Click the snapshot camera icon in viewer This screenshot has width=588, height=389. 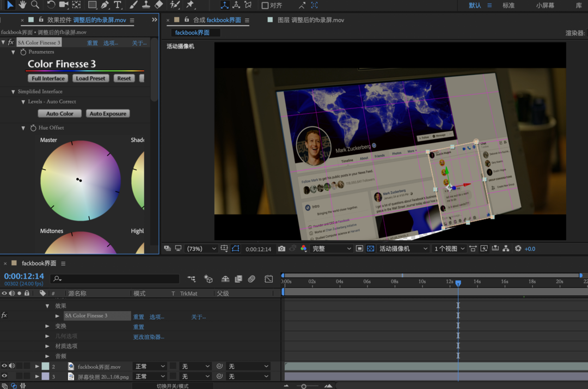pyautogui.click(x=281, y=248)
